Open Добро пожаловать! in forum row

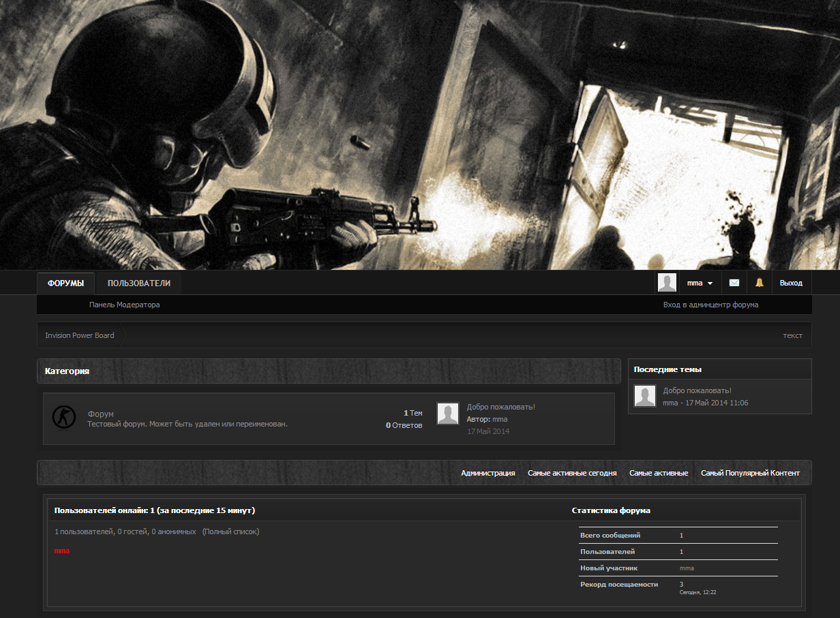click(x=501, y=407)
